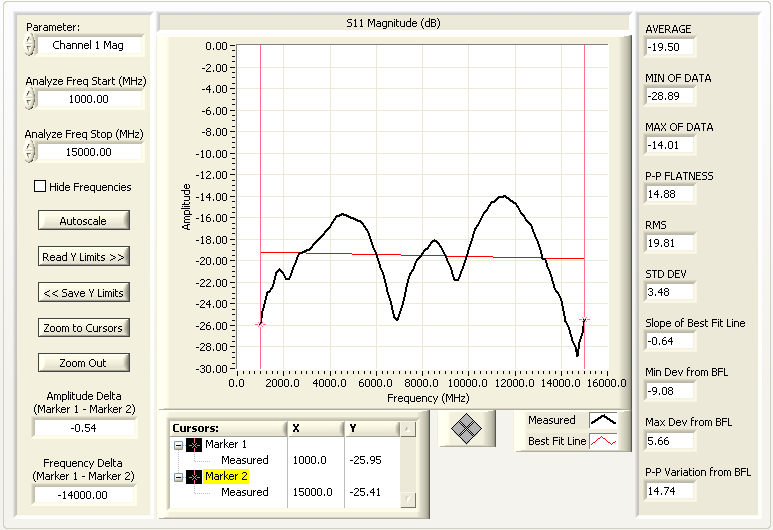Click the Best Fit Line legend label
773x530 pixels.
pyautogui.click(x=557, y=441)
